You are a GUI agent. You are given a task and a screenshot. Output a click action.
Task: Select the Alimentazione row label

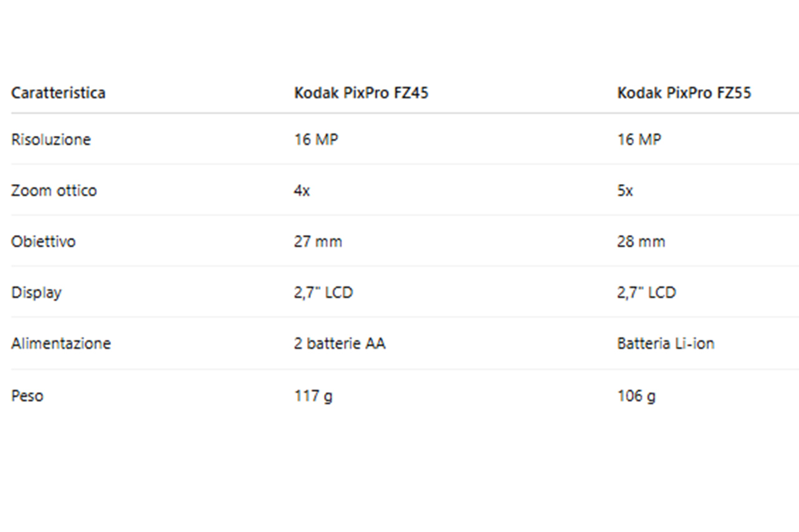(x=61, y=344)
